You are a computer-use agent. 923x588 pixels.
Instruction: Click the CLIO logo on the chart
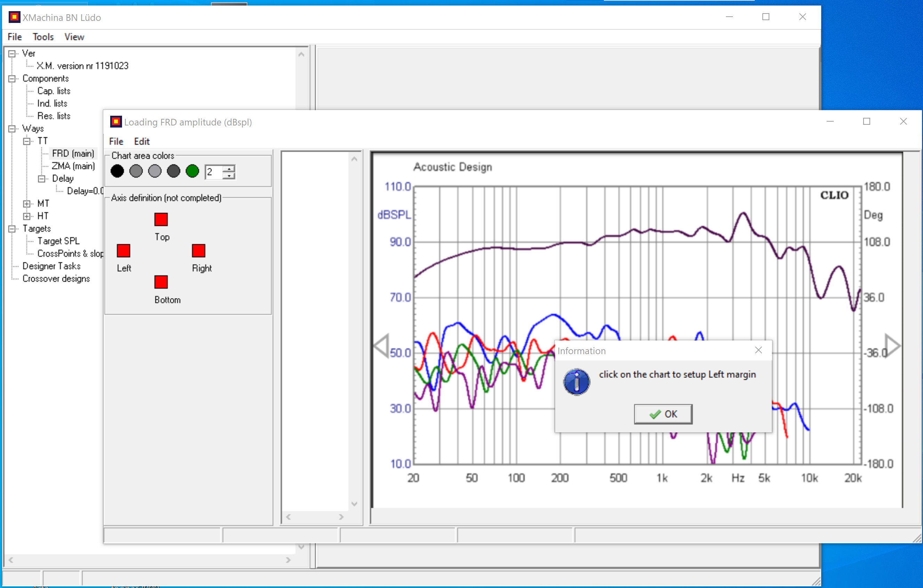coord(834,195)
